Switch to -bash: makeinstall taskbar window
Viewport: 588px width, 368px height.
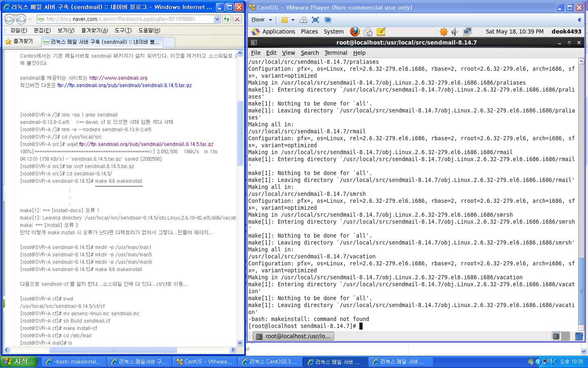73,362
